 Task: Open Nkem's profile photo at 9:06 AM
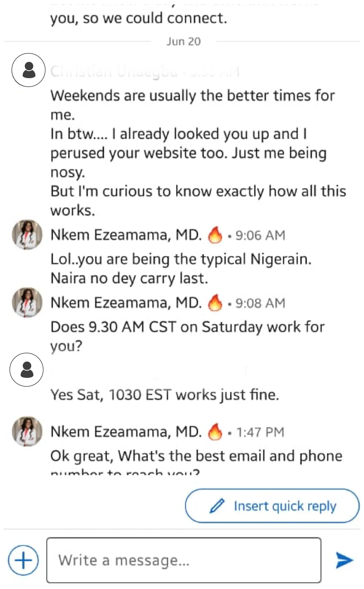click(27, 235)
